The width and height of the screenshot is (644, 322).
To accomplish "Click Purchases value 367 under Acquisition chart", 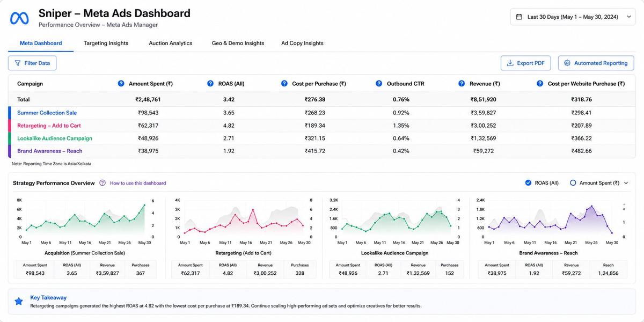I will click(x=140, y=273).
